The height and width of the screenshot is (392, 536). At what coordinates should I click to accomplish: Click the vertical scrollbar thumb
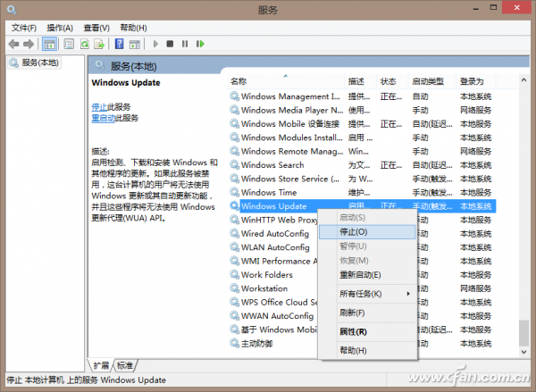[x=523, y=333]
